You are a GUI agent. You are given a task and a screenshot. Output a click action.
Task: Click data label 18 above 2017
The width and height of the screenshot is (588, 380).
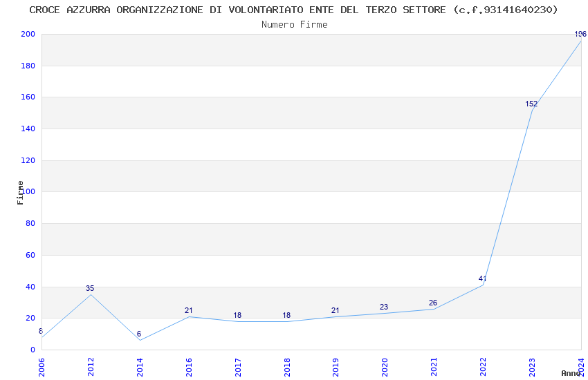[x=237, y=315]
